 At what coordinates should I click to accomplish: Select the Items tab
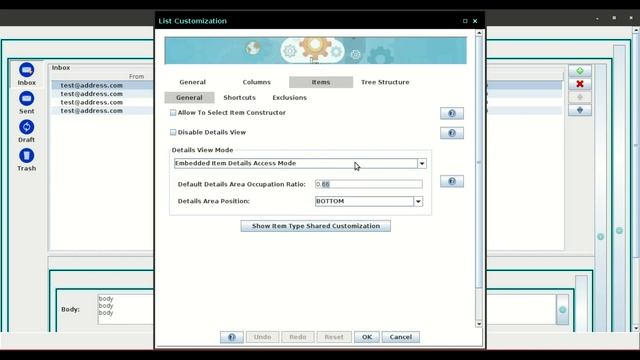321,82
